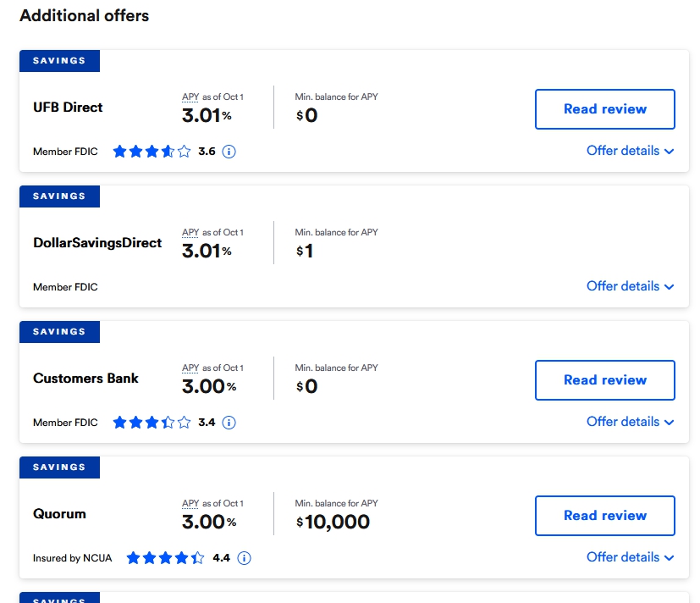Read review of Quorum
This screenshot has width=700, height=603.
click(x=605, y=516)
